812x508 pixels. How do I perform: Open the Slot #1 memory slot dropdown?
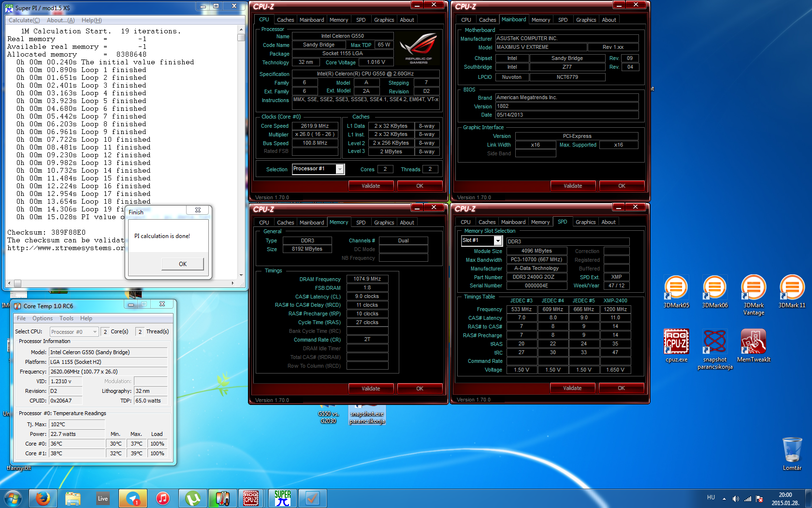(498, 240)
